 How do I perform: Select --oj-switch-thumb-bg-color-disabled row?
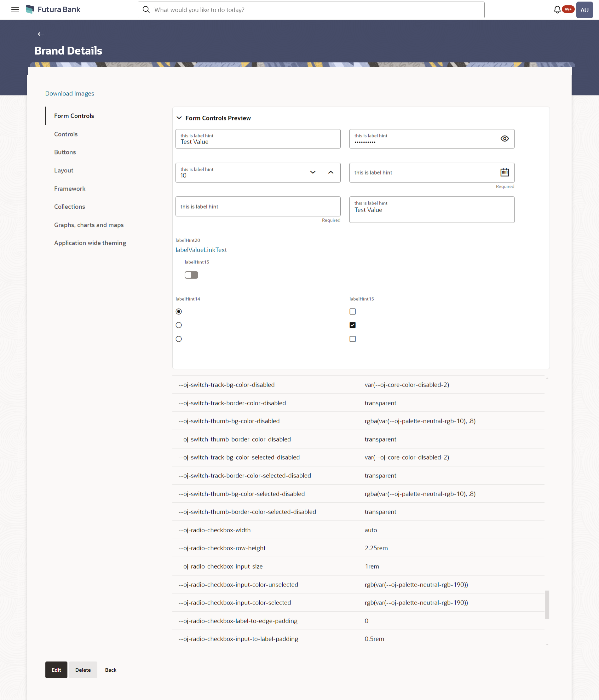pyautogui.click(x=358, y=421)
